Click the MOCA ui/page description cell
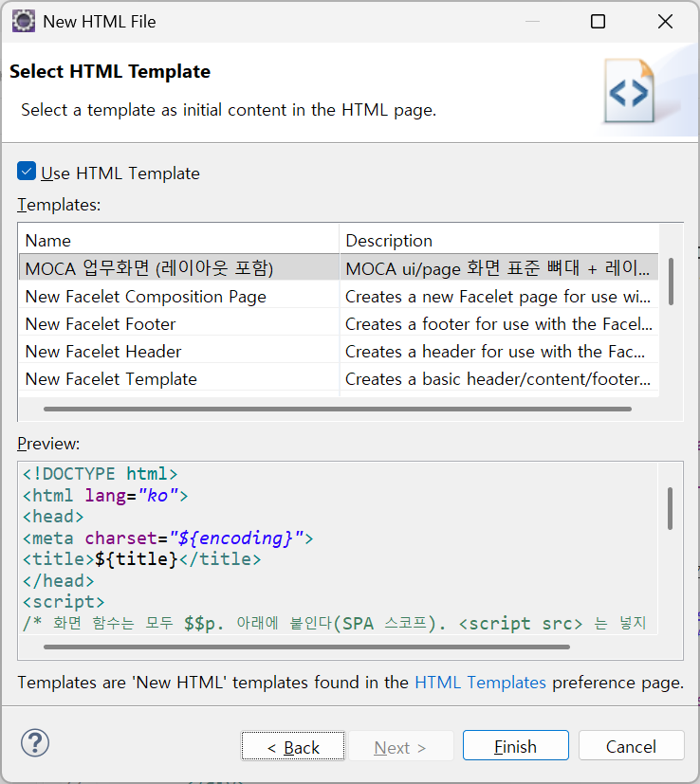The height and width of the screenshot is (784, 700). [x=499, y=268]
